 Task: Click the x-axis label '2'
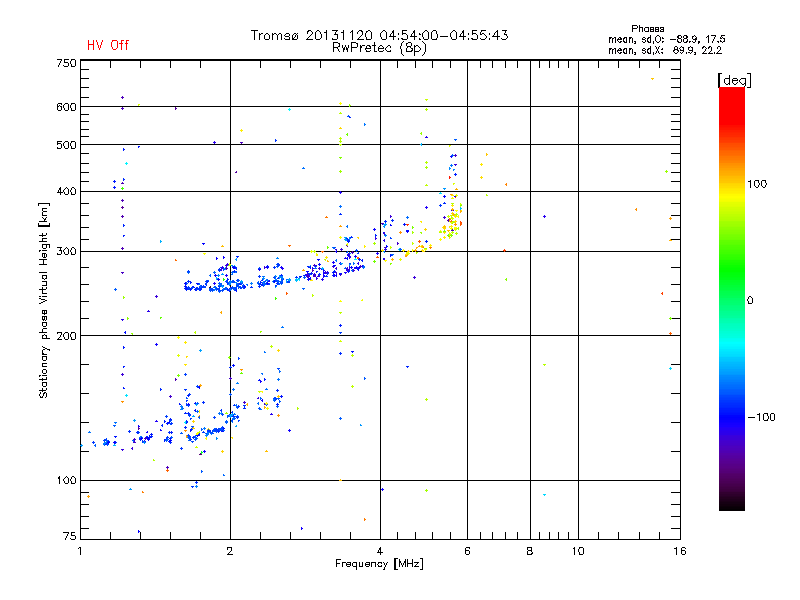pos(230,551)
